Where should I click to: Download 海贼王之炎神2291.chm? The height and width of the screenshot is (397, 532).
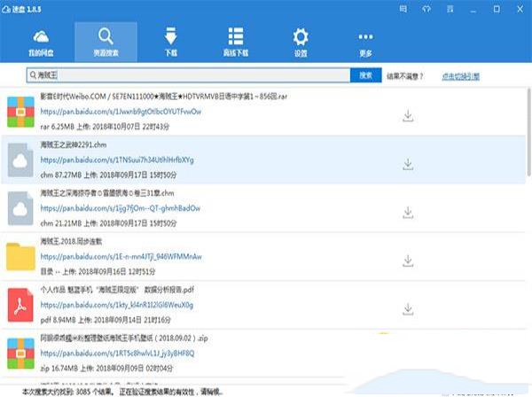pos(408,164)
